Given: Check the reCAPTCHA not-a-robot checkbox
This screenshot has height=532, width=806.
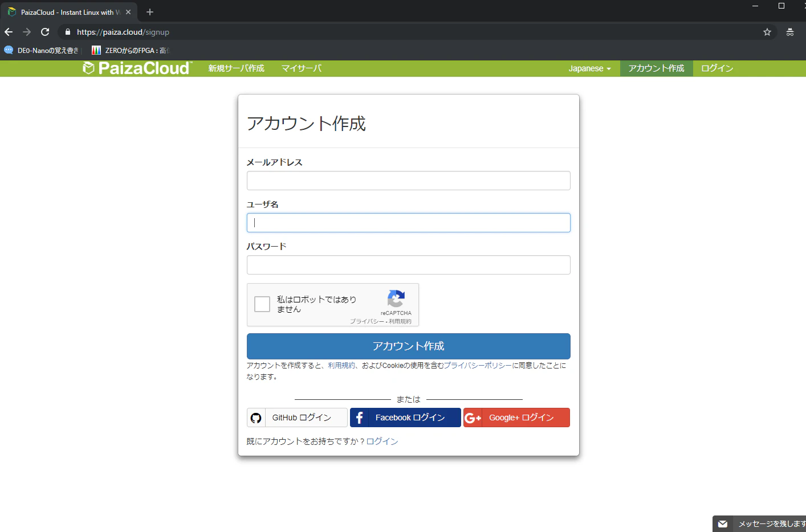Looking at the screenshot, I should click(262, 304).
